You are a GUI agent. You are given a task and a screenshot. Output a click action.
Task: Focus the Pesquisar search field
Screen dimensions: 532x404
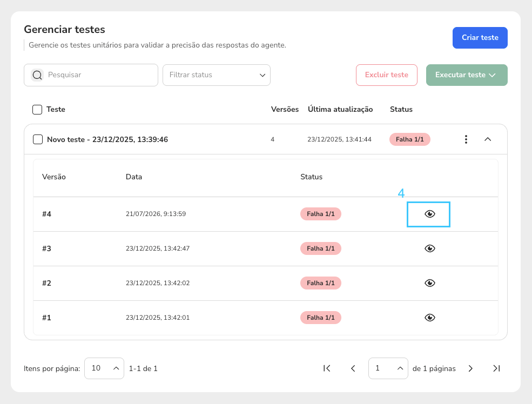(x=91, y=75)
